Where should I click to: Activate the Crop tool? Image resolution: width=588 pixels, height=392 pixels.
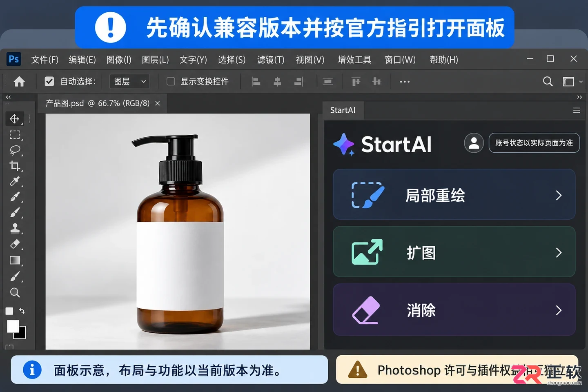pos(15,166)
